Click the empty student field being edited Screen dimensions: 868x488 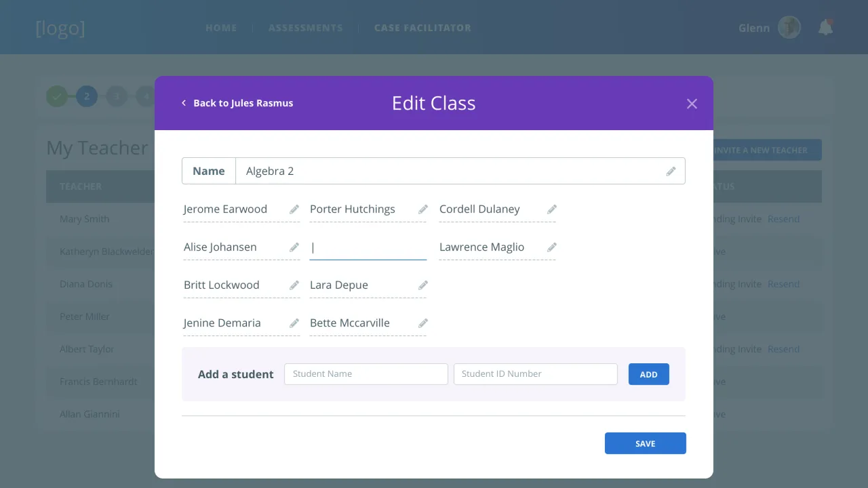(x=368, y=247)
